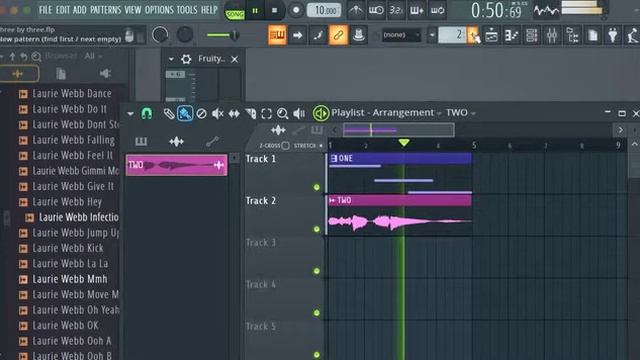640x360 pixels.
Task: Show patterns tab in the picker panel
Action: point(141,142)
